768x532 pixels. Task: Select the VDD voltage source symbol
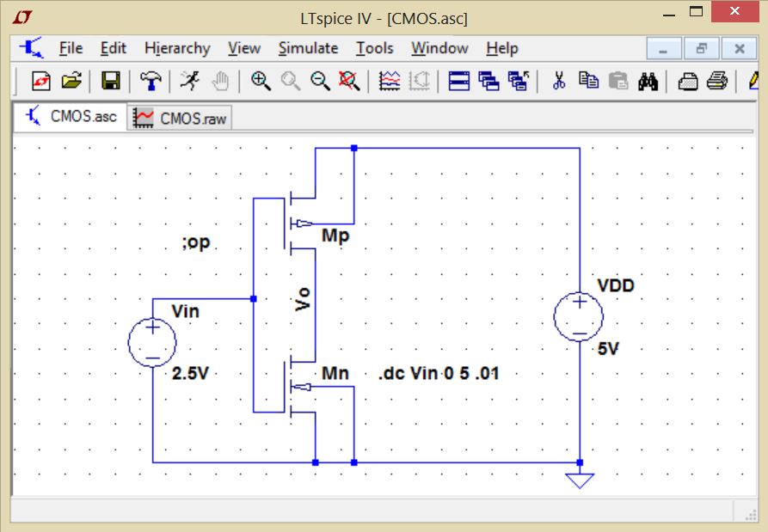(580, 316)
